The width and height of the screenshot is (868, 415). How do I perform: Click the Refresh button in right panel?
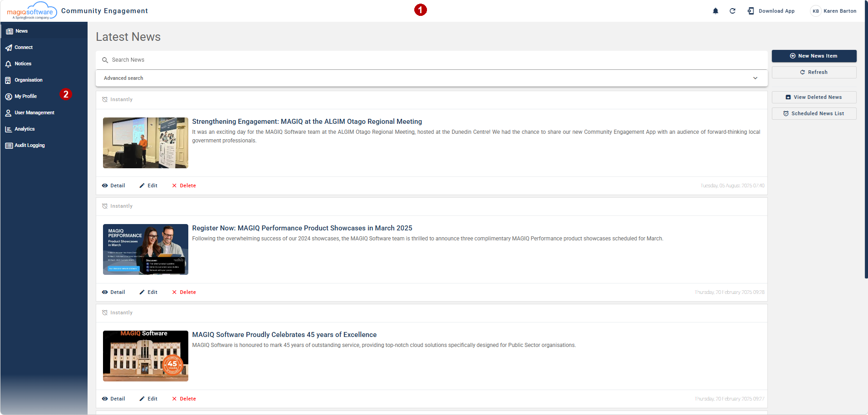click(814, 72)
